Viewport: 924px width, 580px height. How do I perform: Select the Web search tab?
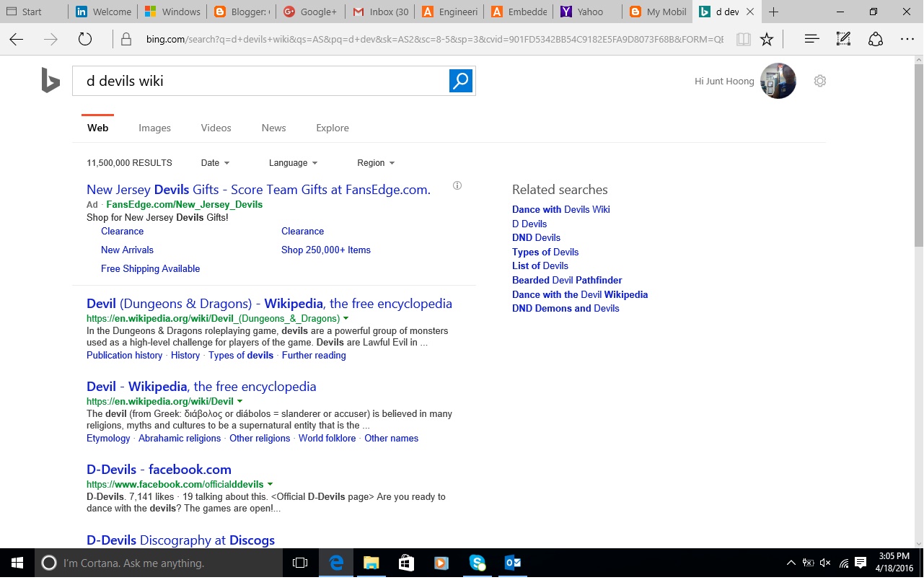pyautogui.click(x=97, y=128)
